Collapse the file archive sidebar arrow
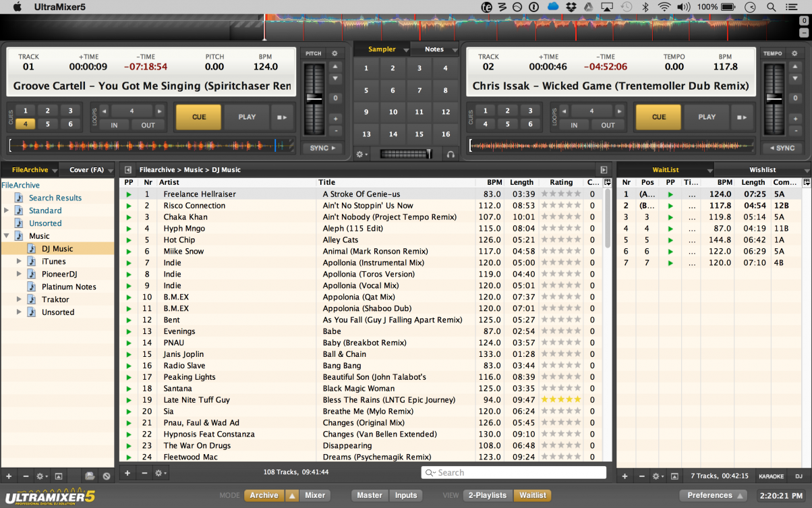The image size is (812, 508). (128, 170)
